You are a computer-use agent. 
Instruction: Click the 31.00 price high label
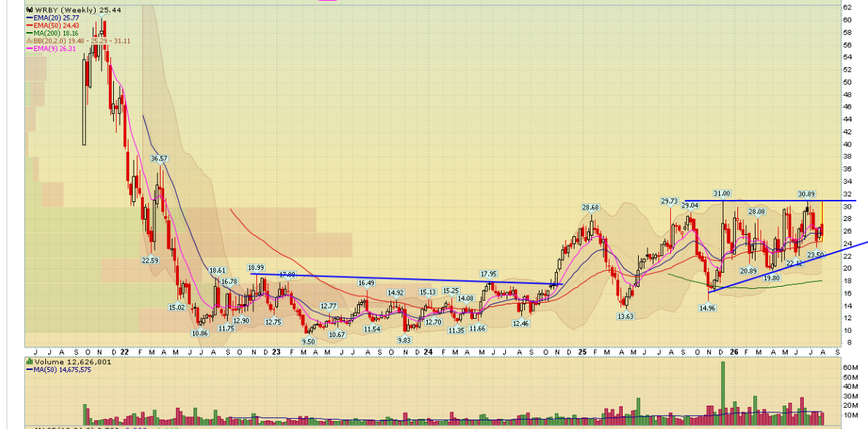coord(722,193)
